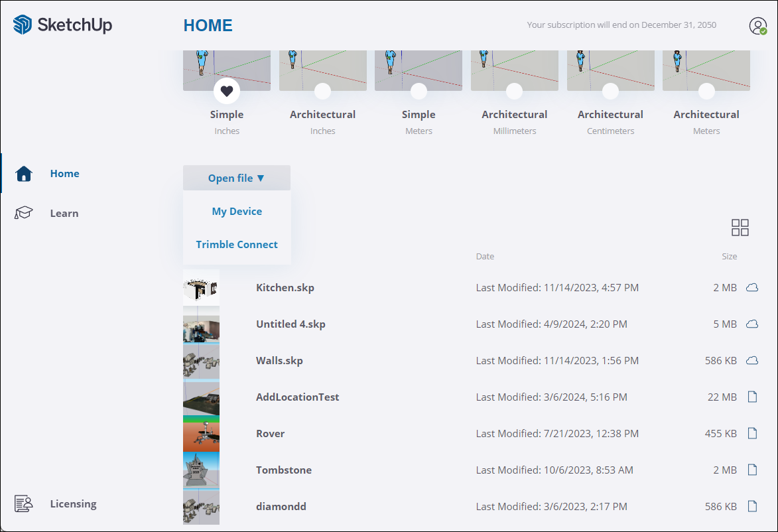
Task: Click the SketchUp logo icon
Action: tap(23, 25)
